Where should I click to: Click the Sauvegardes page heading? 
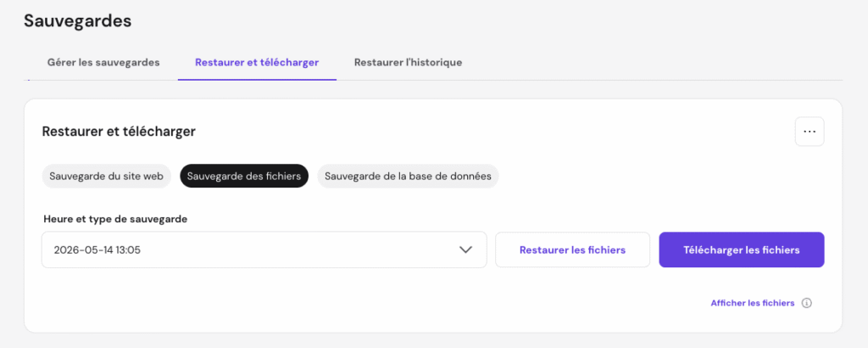[77, 21]
